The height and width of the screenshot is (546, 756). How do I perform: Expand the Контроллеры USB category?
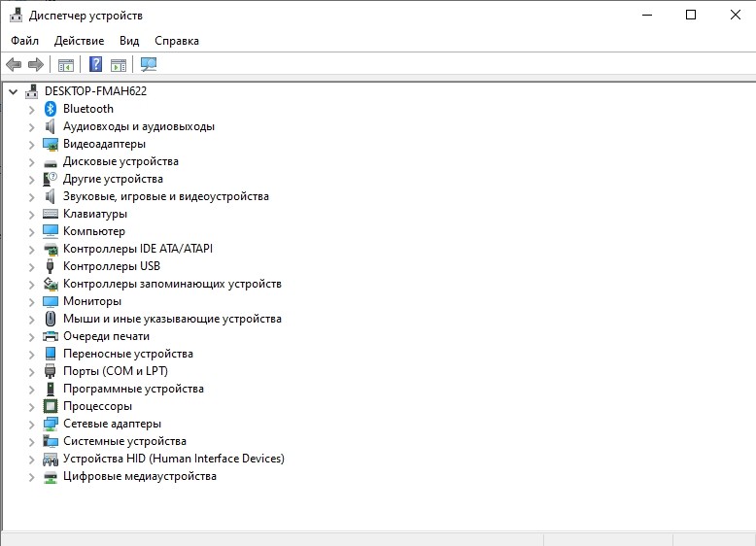[31, 266]
